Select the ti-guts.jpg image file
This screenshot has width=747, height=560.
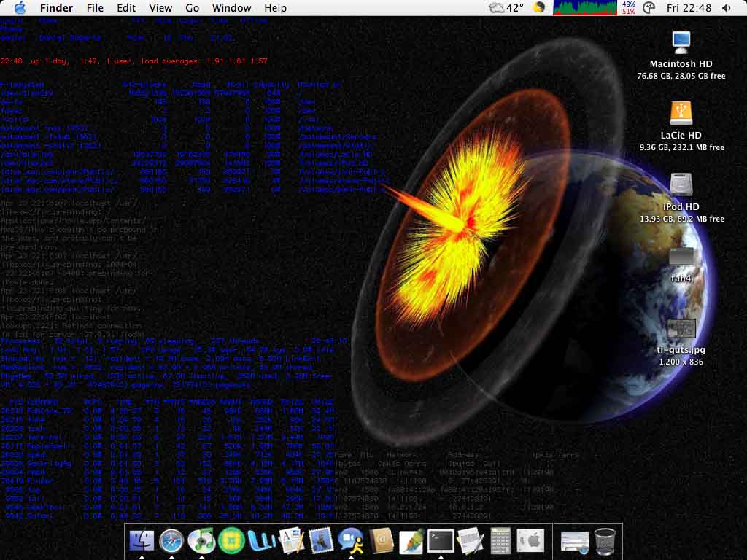coord(681,328)
